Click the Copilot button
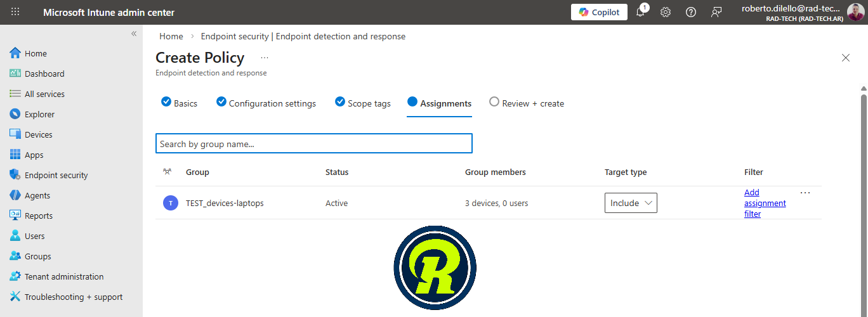Viewport: 868px width, 317px height. coord(599,12)
